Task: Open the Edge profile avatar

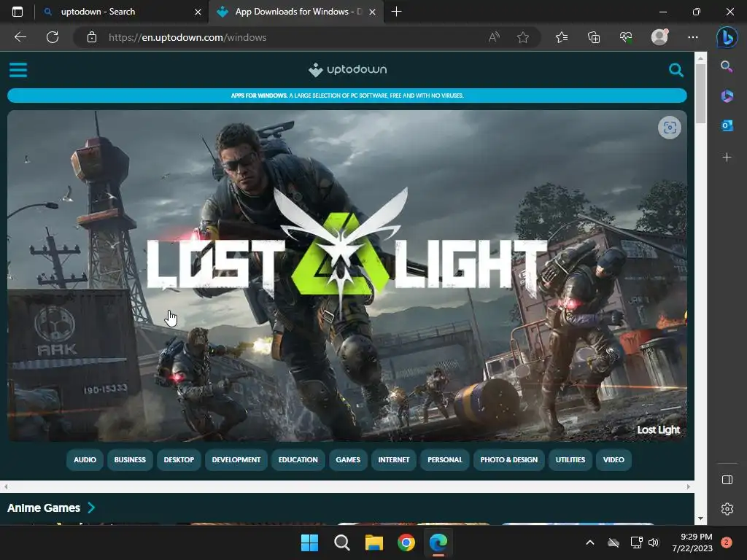Action: click(x=659, y=37)
